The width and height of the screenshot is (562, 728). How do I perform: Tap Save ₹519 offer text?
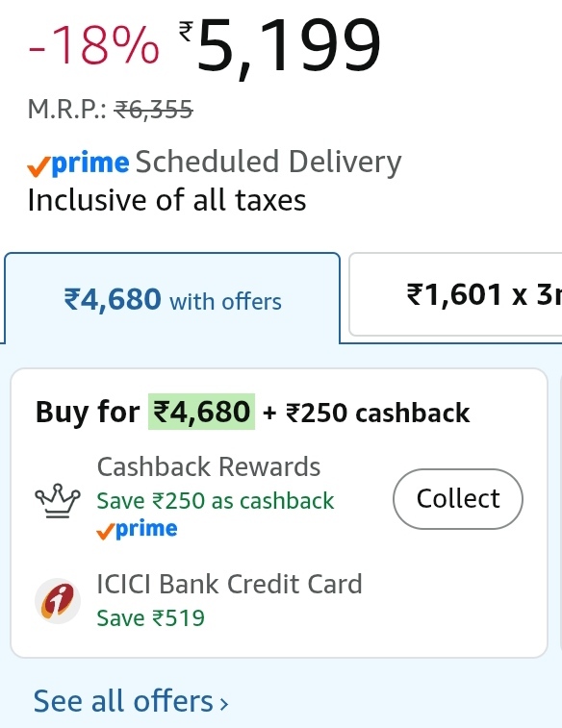click(150, 618)
